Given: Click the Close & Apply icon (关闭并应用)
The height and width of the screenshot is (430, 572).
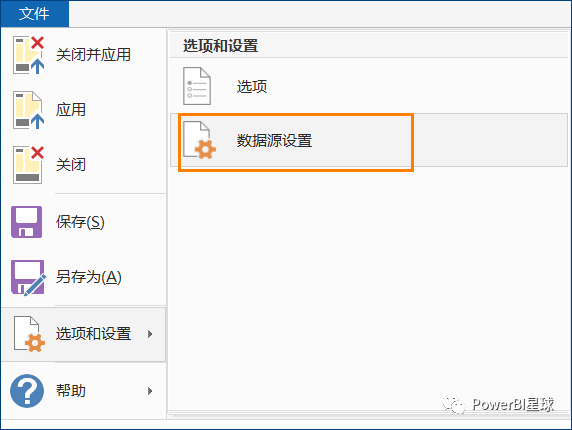Looking at the screenshot, I should tap(28, 55).
